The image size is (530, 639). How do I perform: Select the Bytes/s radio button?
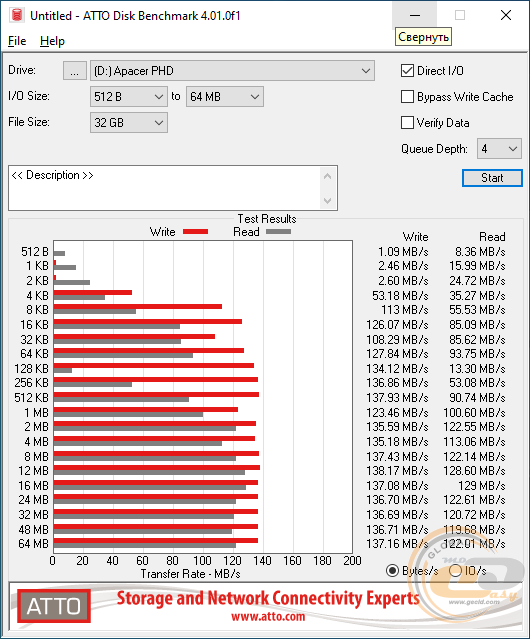(392, 571)
